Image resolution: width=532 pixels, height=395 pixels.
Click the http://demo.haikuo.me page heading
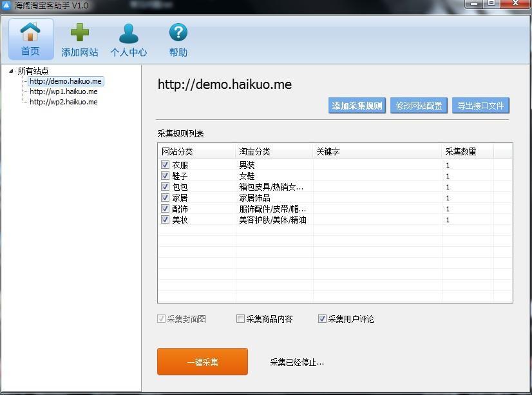click(225, 84)
